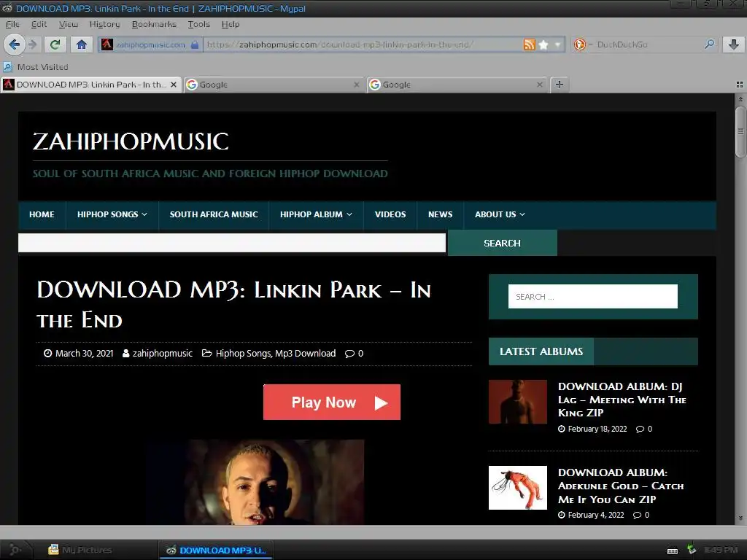Click the vertical page scrollbar thumb
Screen dimensions: 747x560
coord(740,132)
